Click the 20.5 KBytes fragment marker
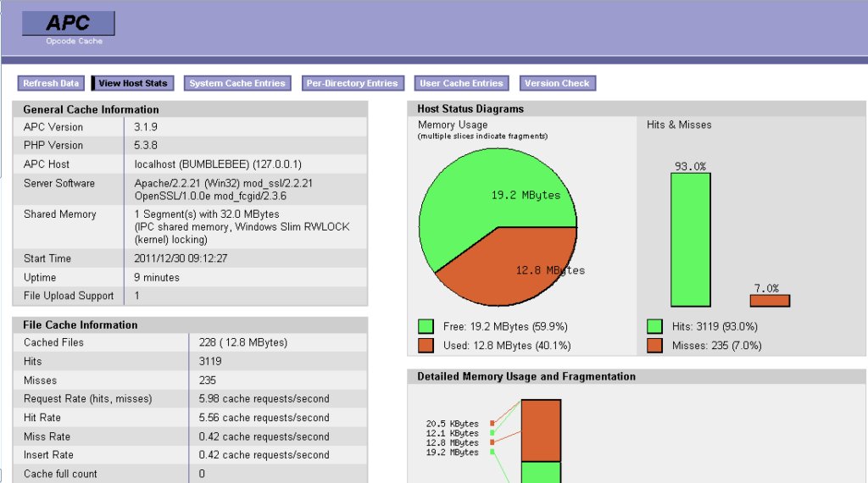868x483 pixels. click(492, 423)
